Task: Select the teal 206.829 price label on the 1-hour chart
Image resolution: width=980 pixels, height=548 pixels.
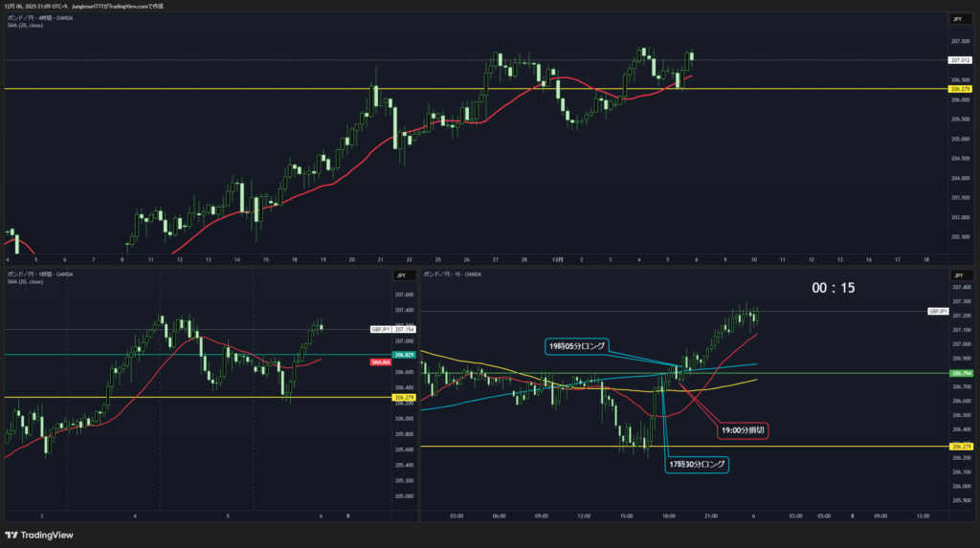Action: (x=404, y=355)
